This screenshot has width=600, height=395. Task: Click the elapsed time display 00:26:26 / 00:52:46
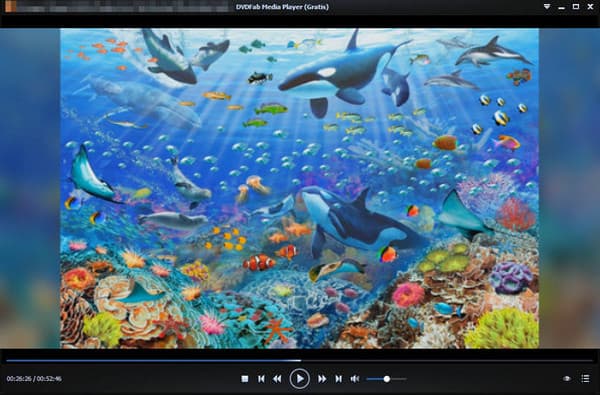tap(34, 379)
